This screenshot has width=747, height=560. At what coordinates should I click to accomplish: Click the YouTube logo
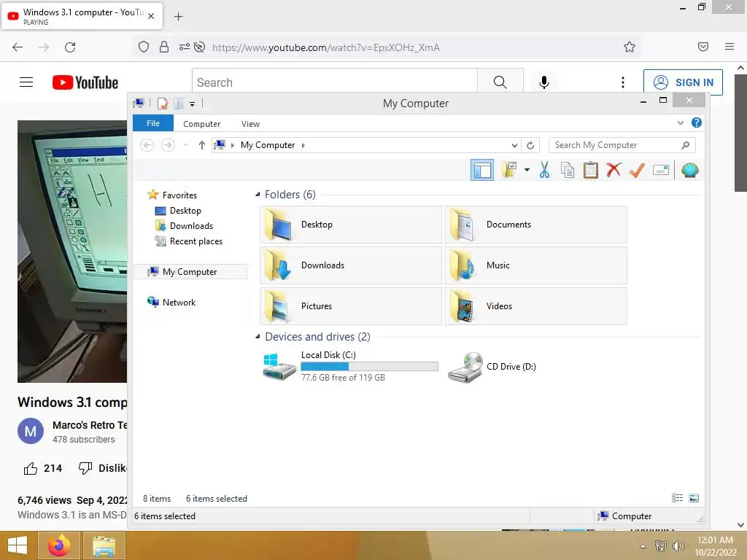(x=85, y=82)
